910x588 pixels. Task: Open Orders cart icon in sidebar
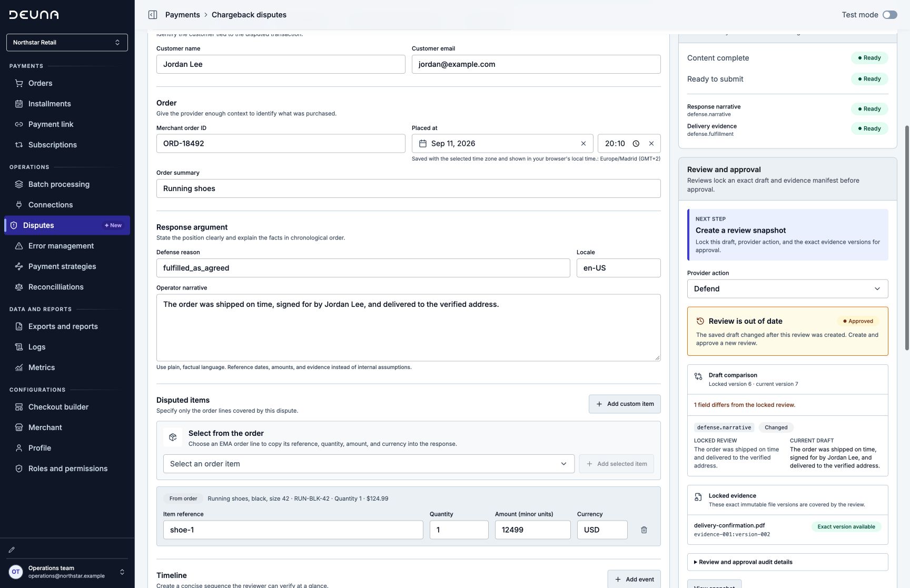[x=19, y=83]
